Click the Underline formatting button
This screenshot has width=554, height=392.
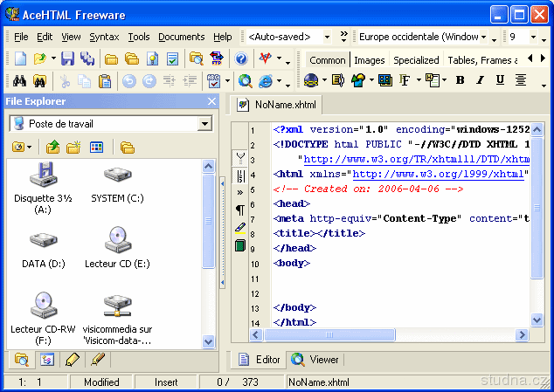500,80
